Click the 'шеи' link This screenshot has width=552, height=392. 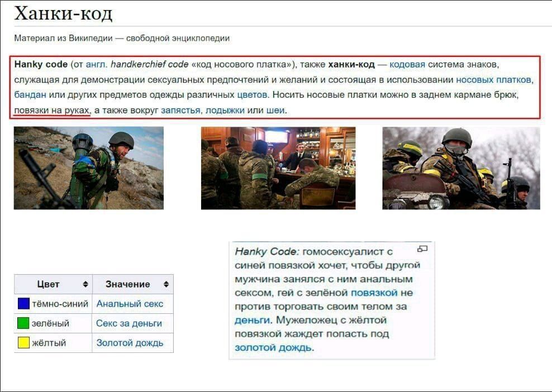tap(275, 110)
